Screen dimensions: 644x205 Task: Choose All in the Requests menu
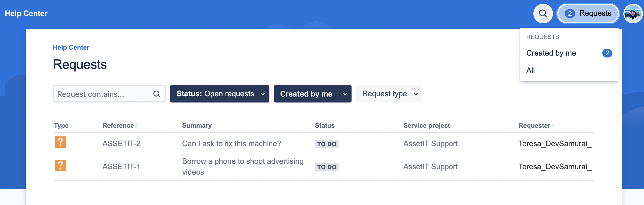[530, 71]
